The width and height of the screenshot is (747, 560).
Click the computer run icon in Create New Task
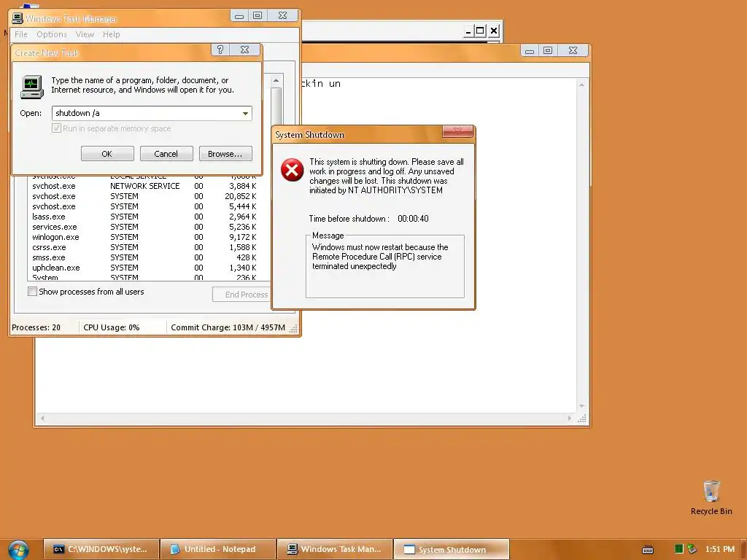click(32, 87)
